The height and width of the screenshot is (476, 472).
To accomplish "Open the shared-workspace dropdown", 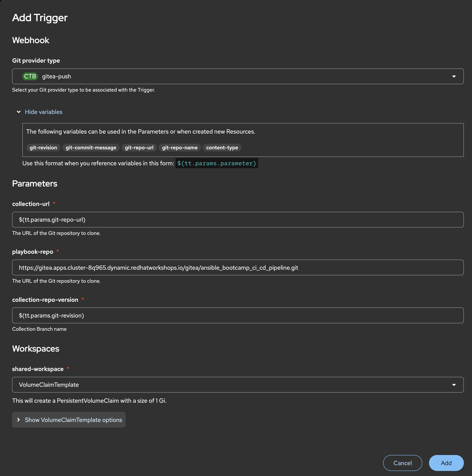I will pyautogui.click(x=238, y=385).
